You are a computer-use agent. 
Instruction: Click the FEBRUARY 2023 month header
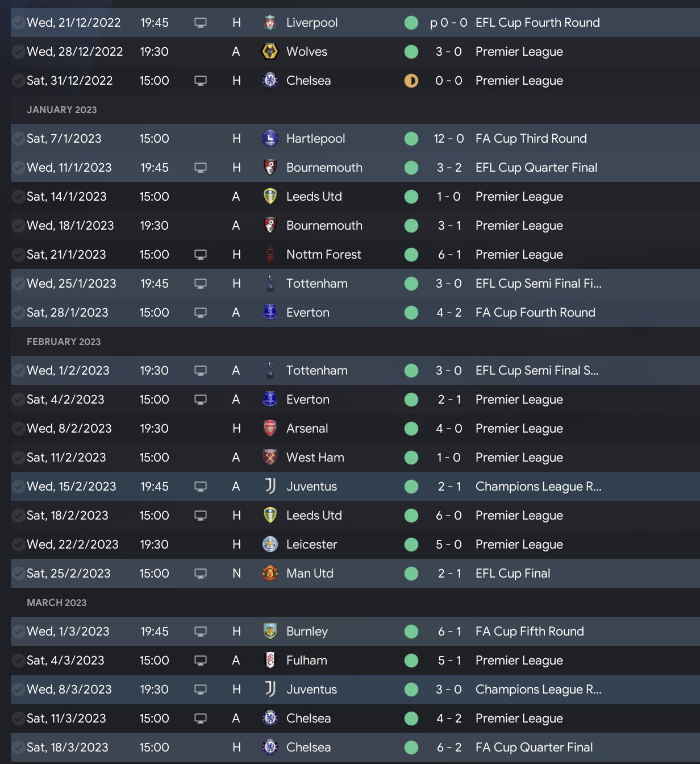(x=64, y=342)
